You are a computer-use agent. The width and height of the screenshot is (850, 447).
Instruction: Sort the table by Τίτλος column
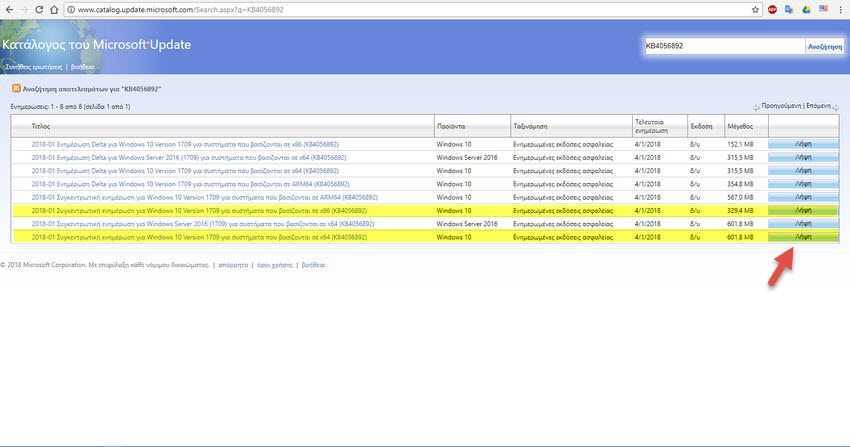(41, 126)
